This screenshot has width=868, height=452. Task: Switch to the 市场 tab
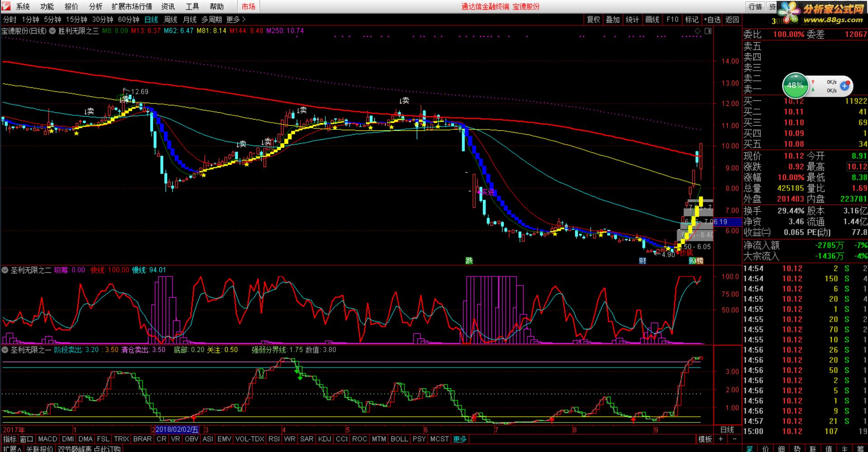point(248,6)
